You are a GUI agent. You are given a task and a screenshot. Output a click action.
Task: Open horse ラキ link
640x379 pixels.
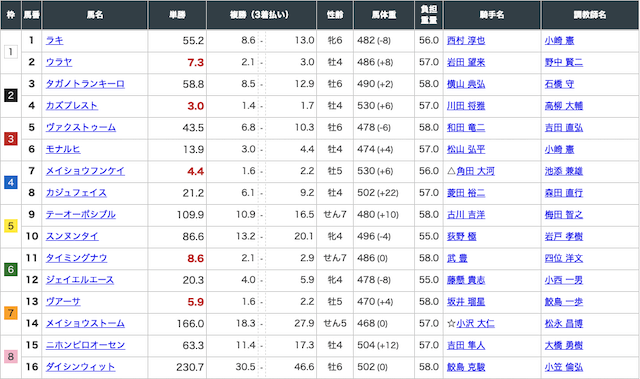point(54,40)
